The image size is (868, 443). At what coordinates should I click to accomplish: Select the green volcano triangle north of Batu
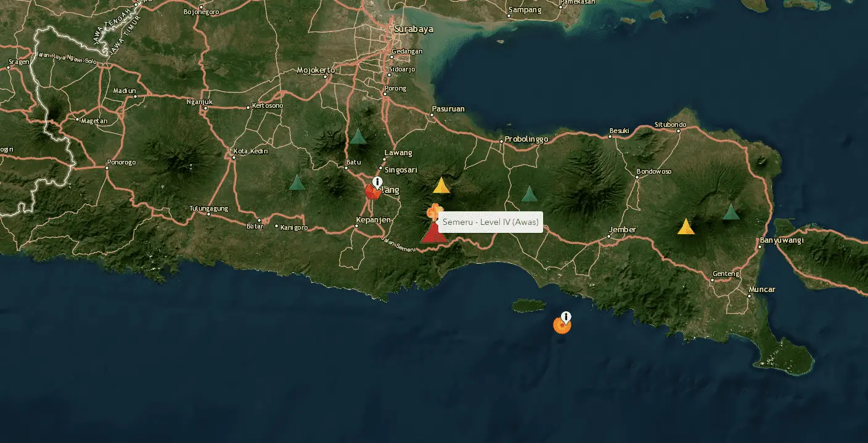358,136
